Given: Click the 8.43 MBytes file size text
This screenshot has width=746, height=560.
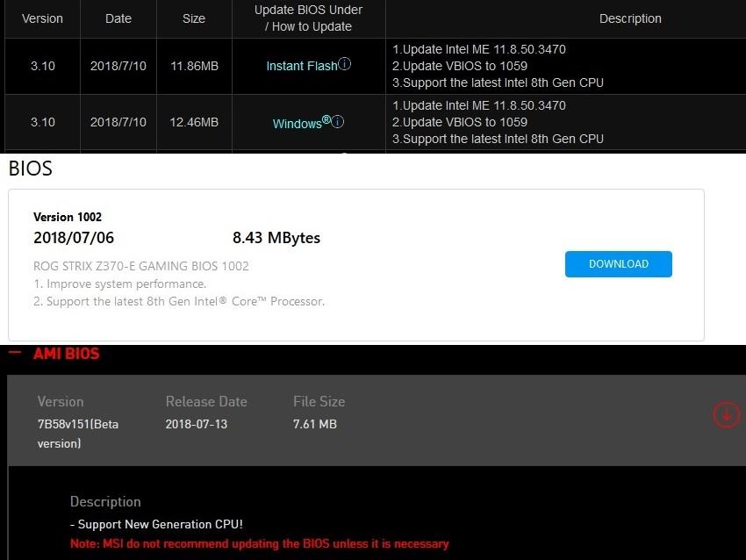Looking at the screenshot, I should click(276, 238).
